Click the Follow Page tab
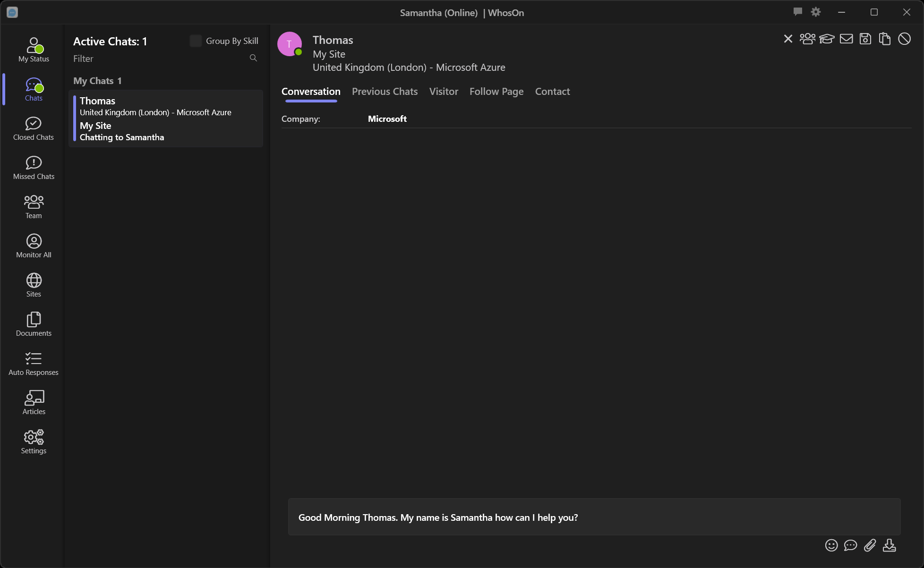Image resolution: width=924 pixels, height=568 pixels. (x=496, y=91)
